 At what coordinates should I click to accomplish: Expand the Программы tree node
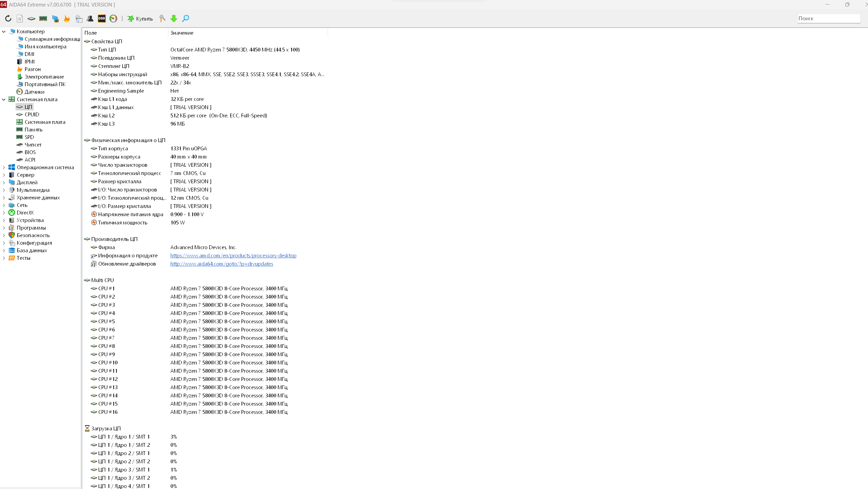[4, 228]
